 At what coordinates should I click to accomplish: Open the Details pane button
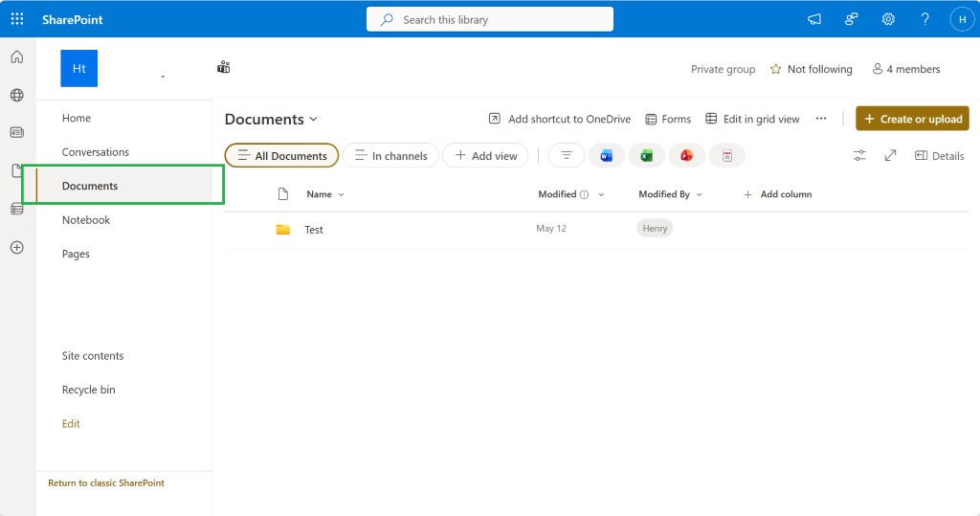point(939,156)
